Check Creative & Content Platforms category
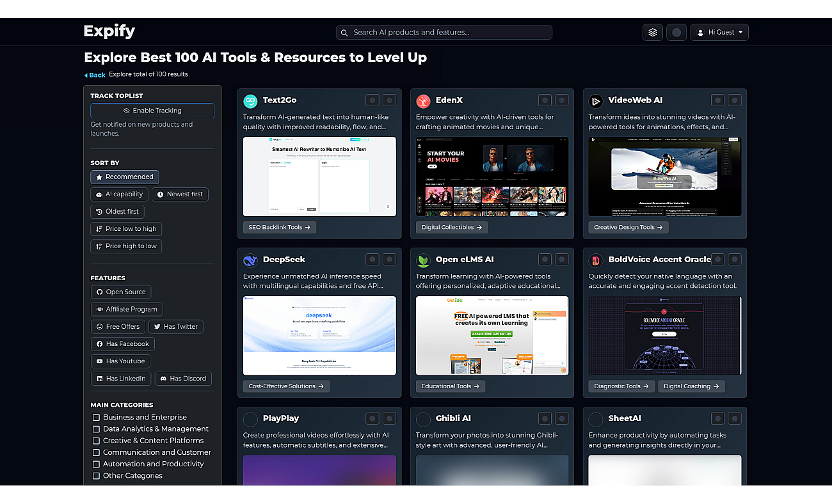 tap(97, 441)
